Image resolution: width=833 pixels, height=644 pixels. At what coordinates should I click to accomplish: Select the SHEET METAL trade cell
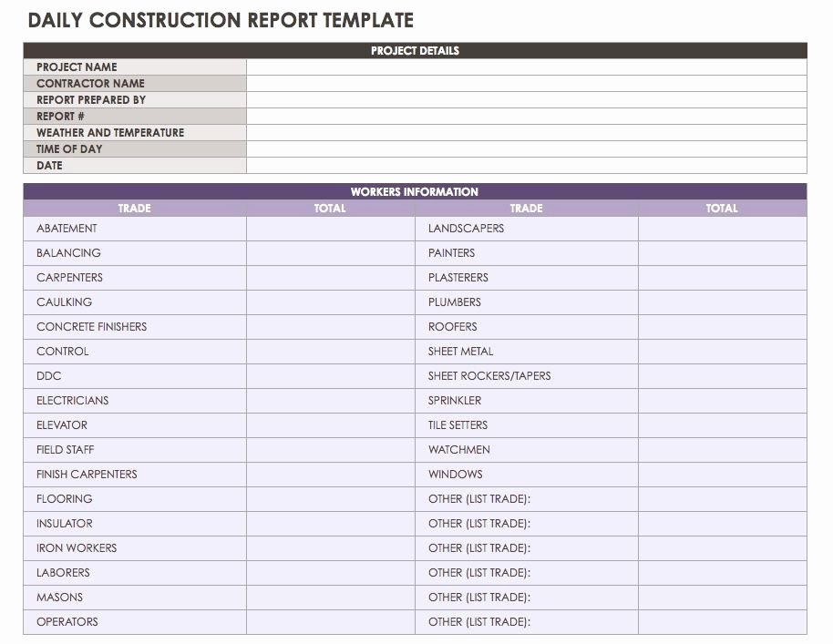tap(527, 352)
